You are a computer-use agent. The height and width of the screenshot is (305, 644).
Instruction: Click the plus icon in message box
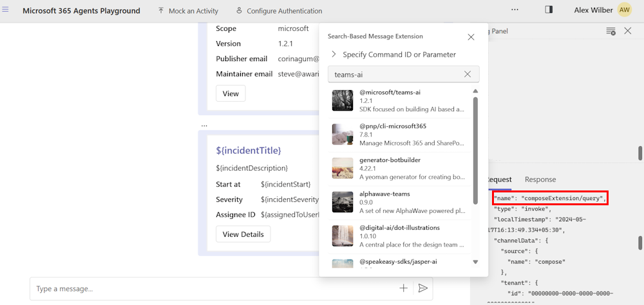coord(404,288)
